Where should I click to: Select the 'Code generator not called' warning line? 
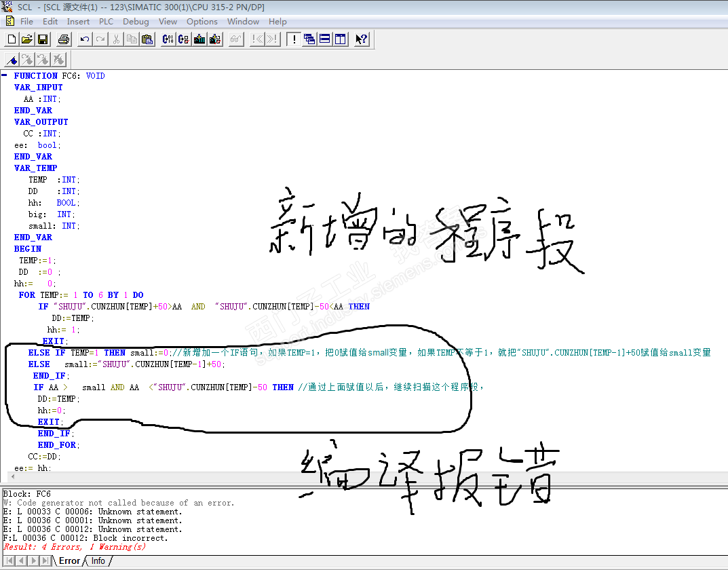point(118,503)
